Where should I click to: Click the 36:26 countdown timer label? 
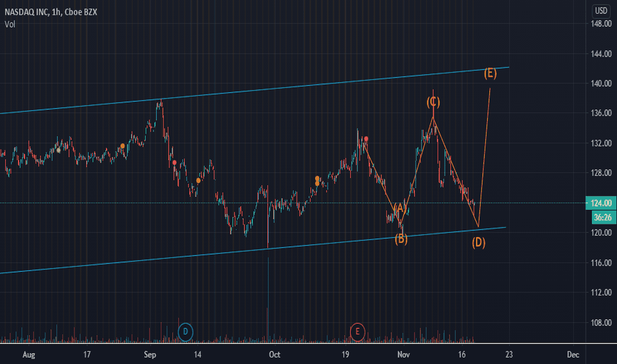(x=604, y=217)
